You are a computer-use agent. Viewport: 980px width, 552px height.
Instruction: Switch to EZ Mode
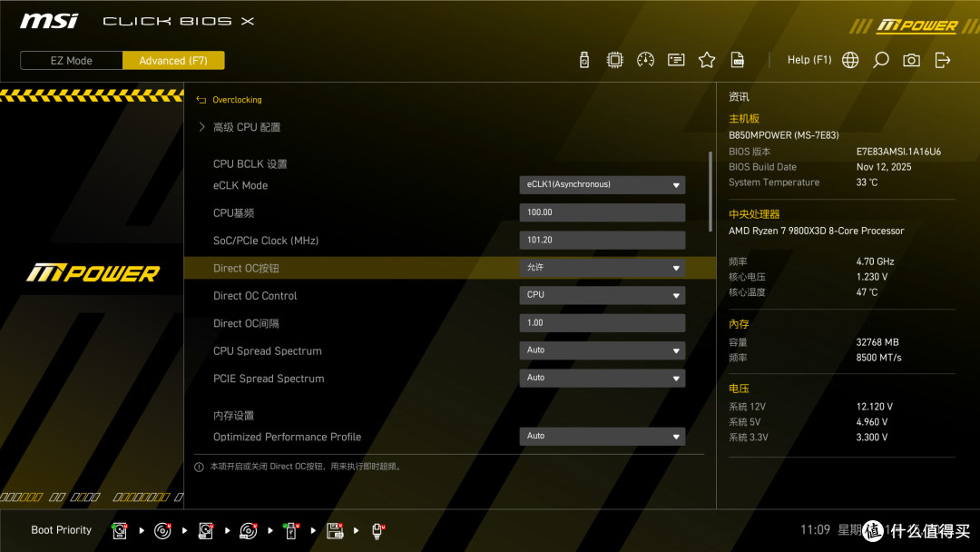tap(72, 61)
